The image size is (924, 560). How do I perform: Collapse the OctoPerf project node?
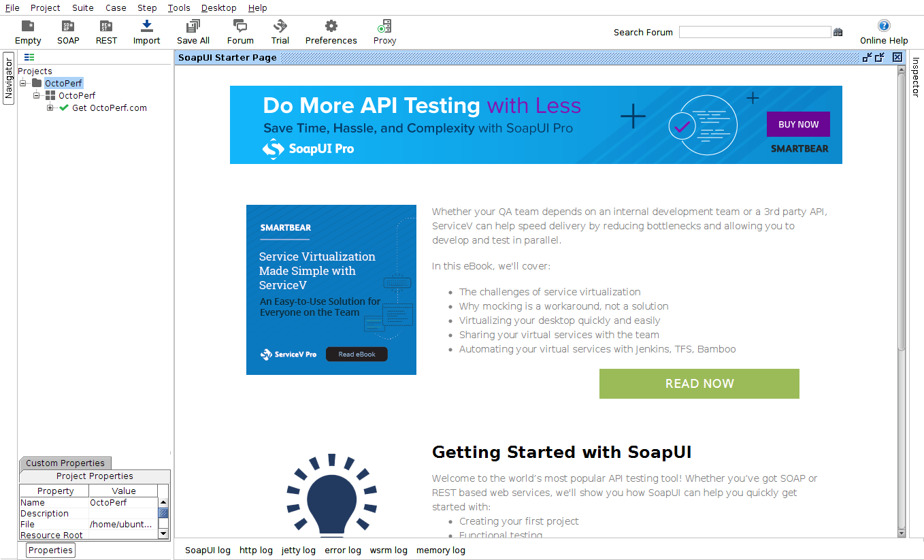tap(23, 82)
